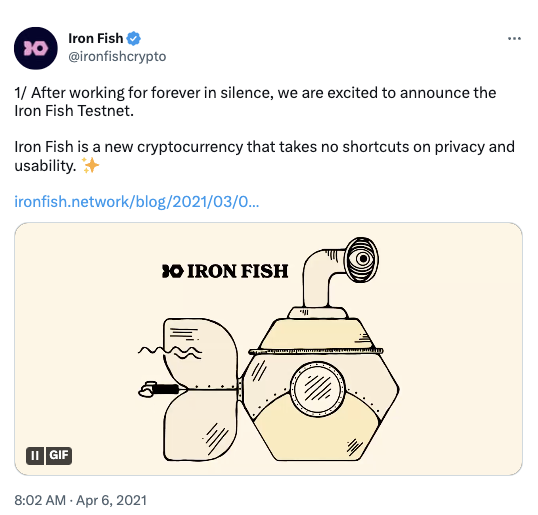The image size is (538, 515).
Task: Click the IRON FISH logo inside the GIF
Action: click(x=225, y=271)
